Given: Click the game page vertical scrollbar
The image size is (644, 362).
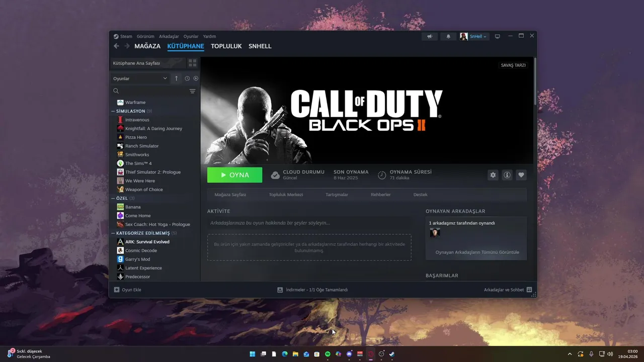Looking at the screenshot, I should coord(535,80).
